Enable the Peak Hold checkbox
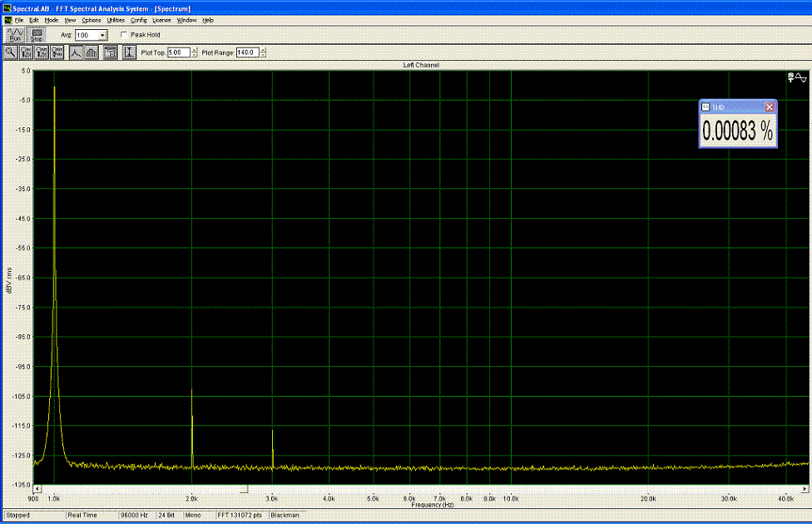This screenshot has height=524, width=812. coord(124,35)
